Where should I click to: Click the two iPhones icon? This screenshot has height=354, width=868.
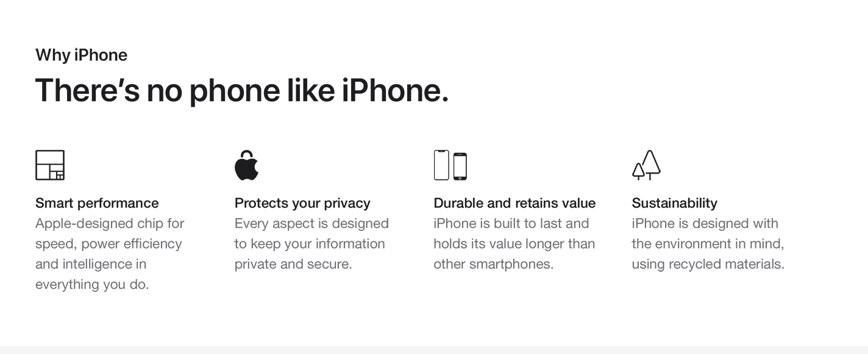(450, 165)
